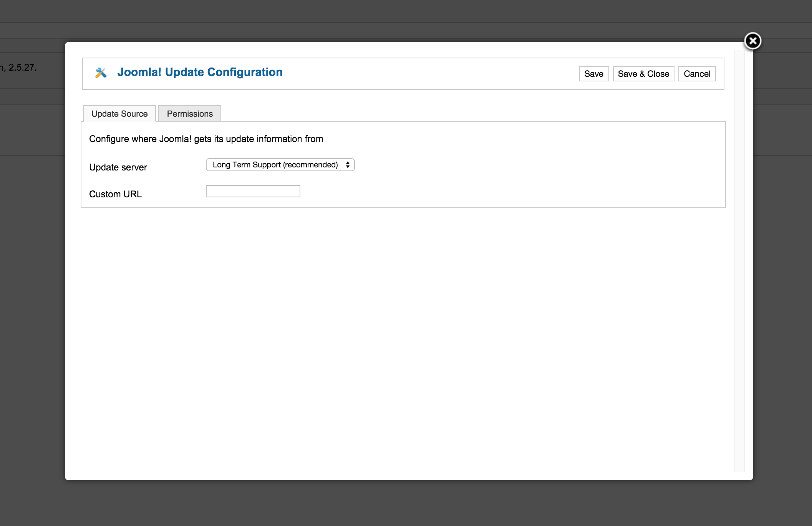Cancel the configuration changes
812x526 pixels.
[697, 74]
